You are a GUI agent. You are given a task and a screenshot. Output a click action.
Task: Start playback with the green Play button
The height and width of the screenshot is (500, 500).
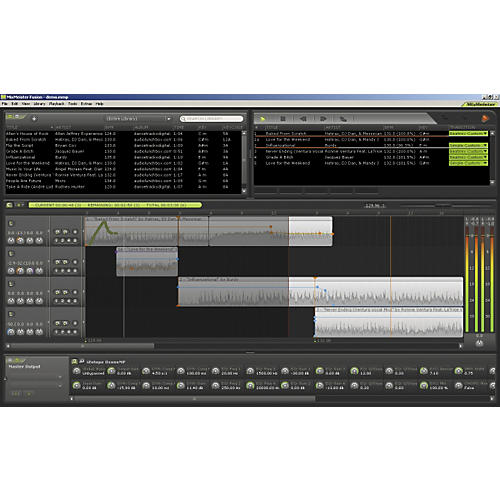click(263, 119)
